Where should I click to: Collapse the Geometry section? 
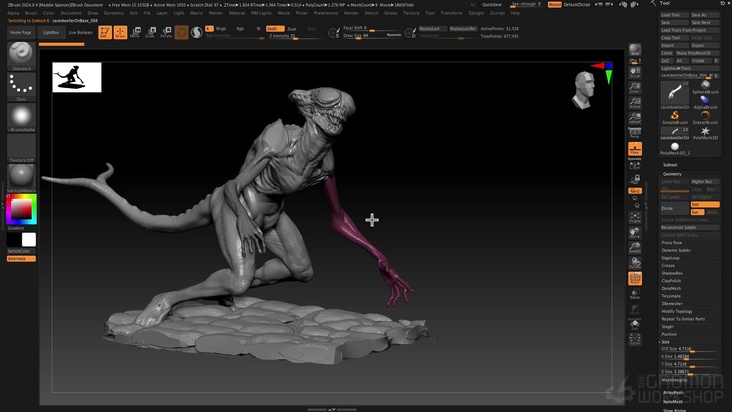click(x=672, y=173)
